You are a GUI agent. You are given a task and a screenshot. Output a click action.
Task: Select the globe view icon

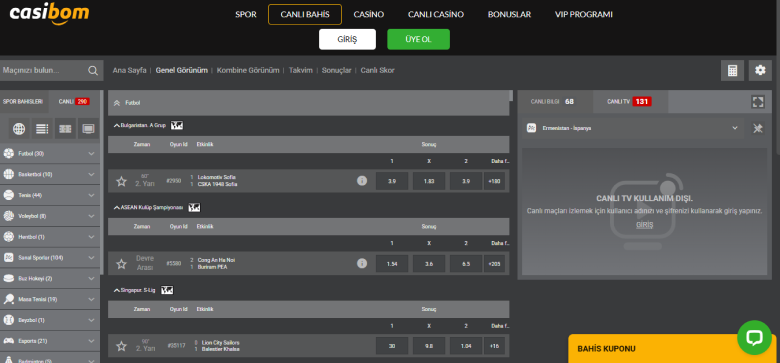click(x=19, y=129)
